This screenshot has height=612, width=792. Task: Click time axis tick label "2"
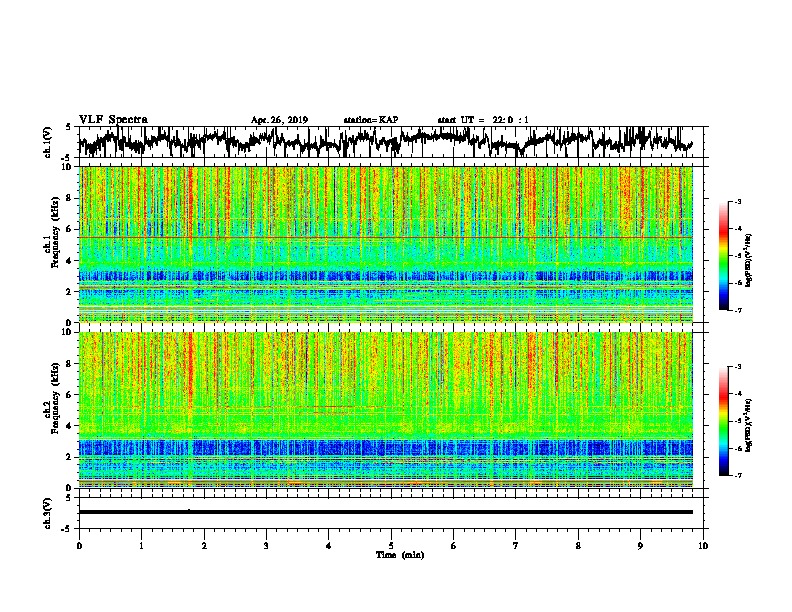[x=204, y=546]
